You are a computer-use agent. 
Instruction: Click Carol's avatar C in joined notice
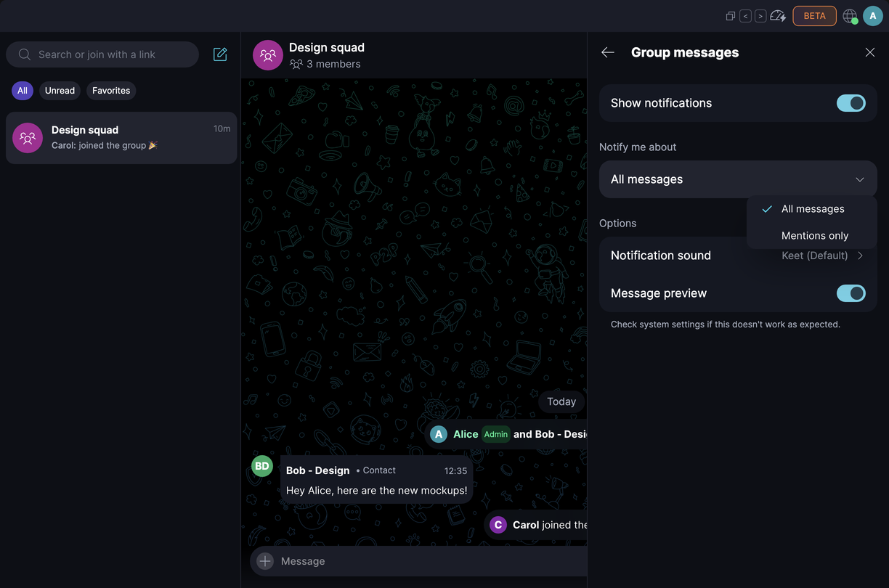(498, 525)
